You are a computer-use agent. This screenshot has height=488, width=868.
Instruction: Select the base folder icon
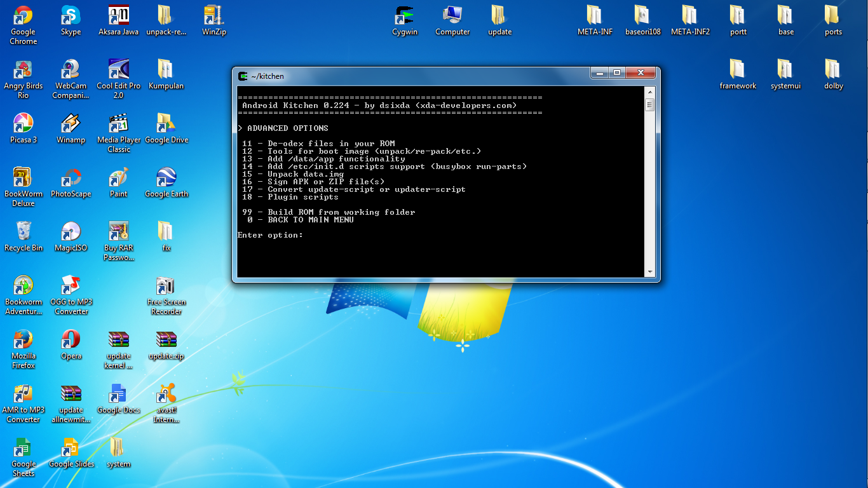click(786, 20)
